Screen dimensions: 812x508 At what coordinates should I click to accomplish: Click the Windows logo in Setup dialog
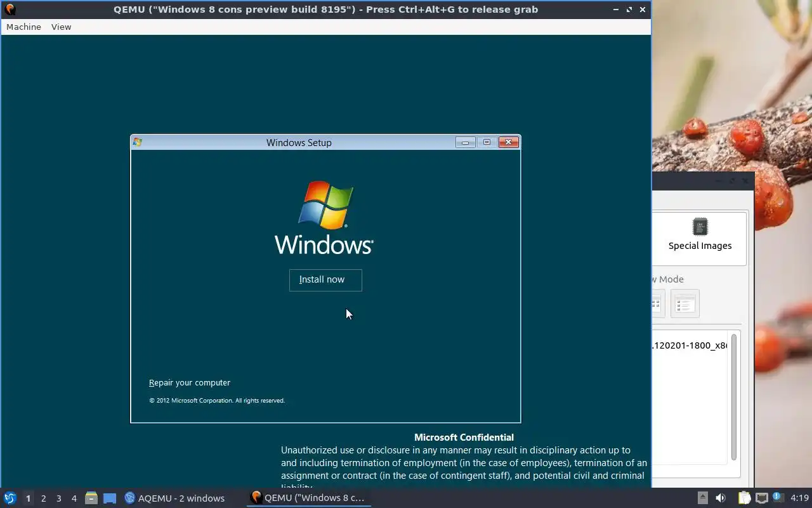click(324, 218)
